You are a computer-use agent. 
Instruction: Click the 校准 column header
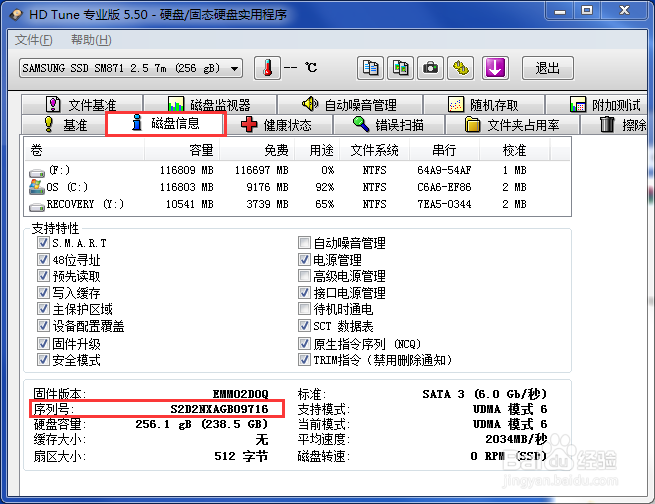[x=515, y=150]
